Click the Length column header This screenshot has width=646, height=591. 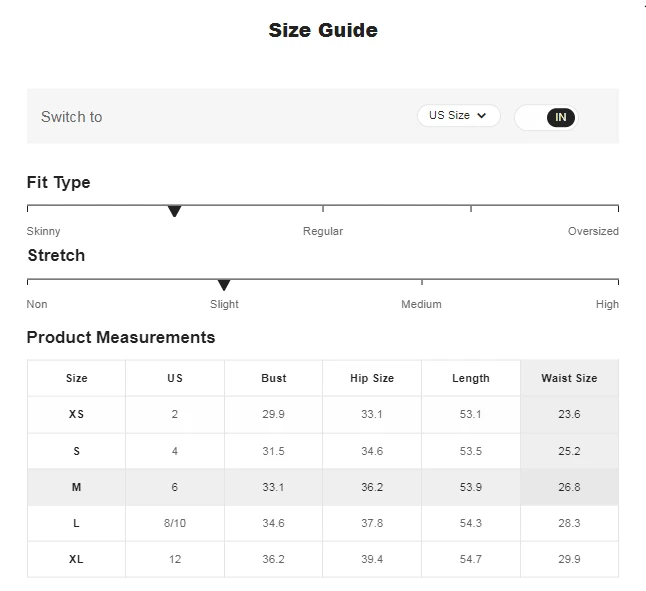click(470, 378)
